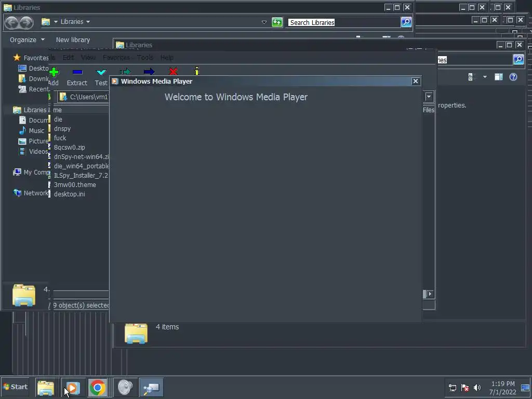
Task: Click search magnifier in the back Libraries window
Action: (518, 60)
